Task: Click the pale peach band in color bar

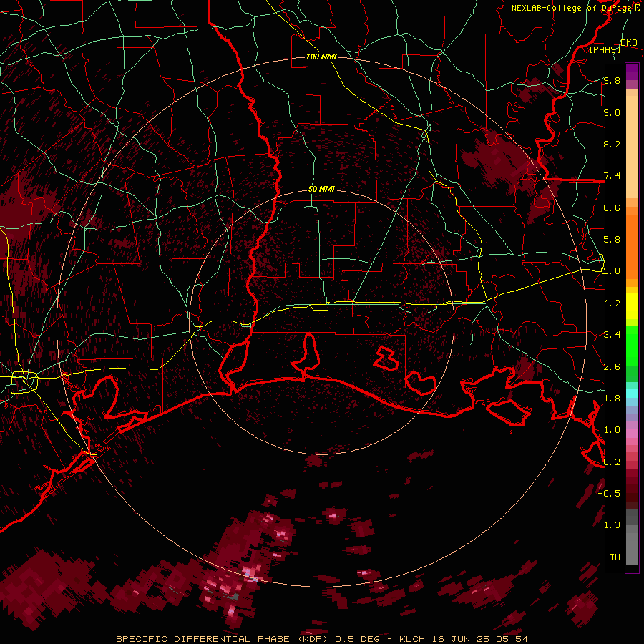Action: tap(632, 148)
